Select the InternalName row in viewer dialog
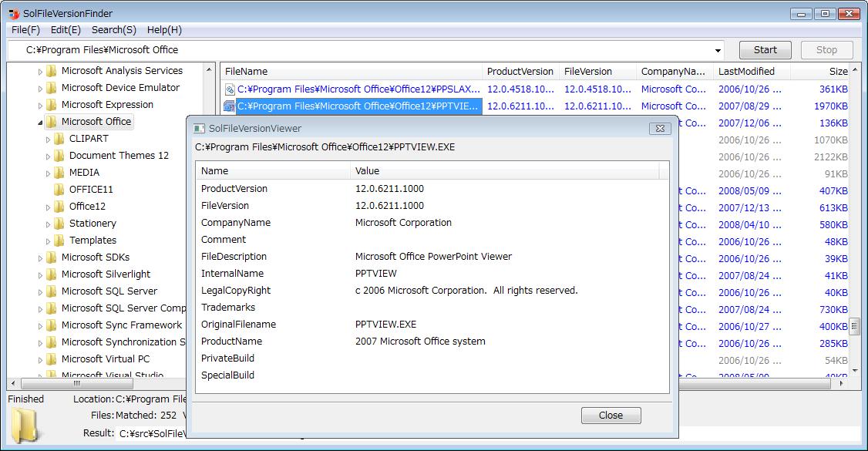868x451 pixels. point(432,274)
